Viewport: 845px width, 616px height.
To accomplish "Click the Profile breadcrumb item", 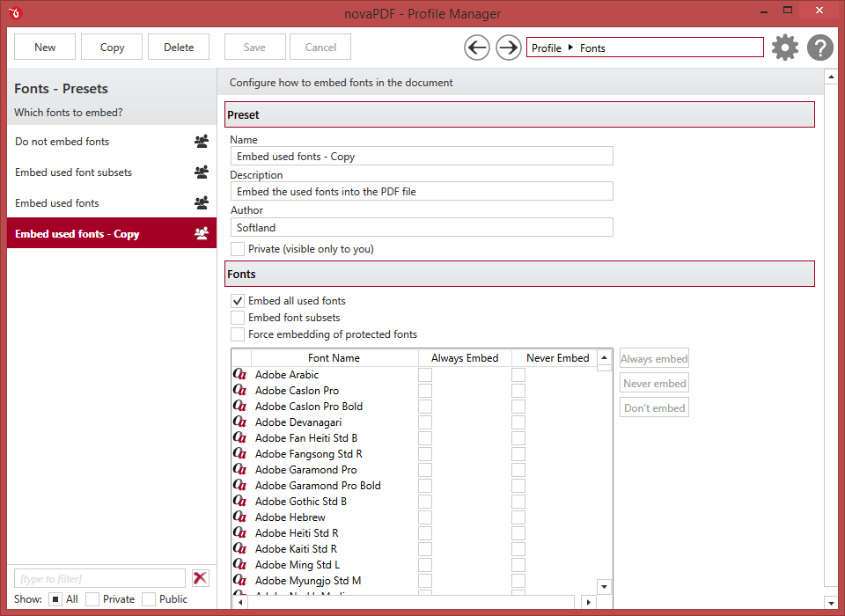I will pos(547,48).
